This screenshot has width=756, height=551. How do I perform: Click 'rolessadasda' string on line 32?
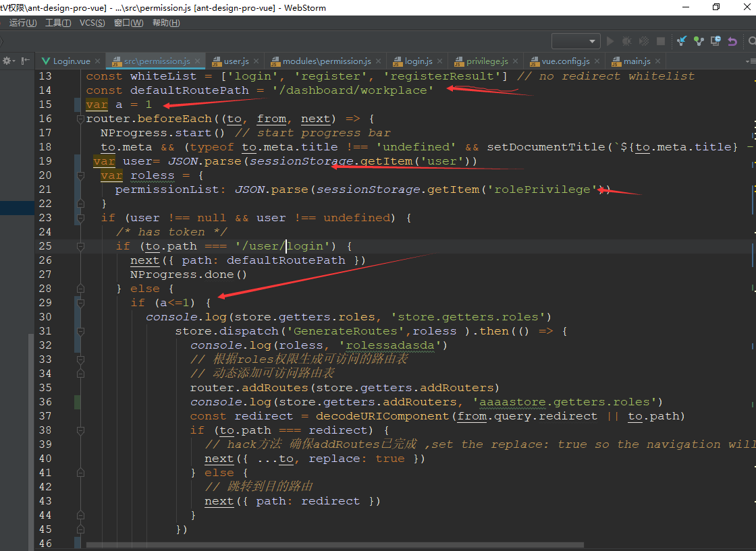(389, 345)
